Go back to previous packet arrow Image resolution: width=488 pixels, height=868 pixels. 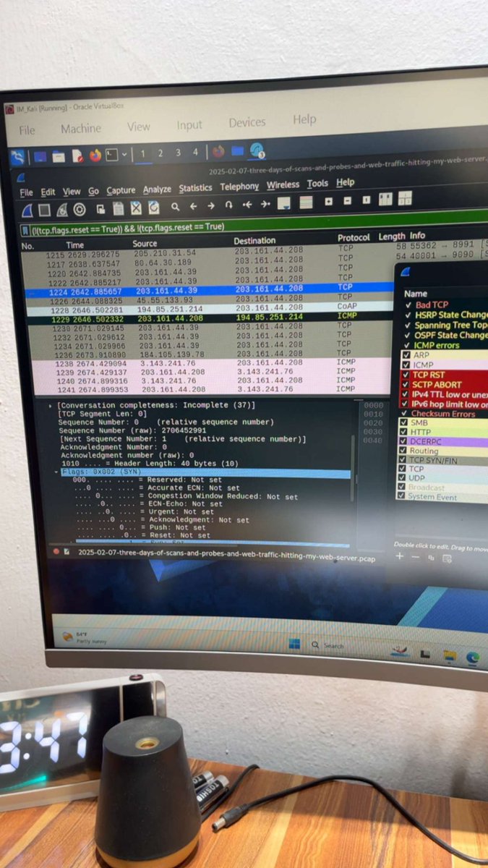tap(193, 206)
